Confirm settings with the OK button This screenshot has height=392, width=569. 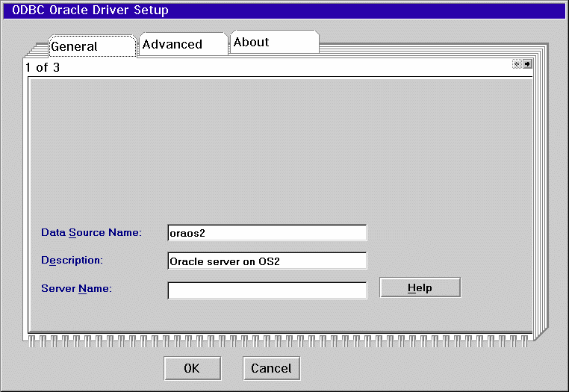point(193,368)
